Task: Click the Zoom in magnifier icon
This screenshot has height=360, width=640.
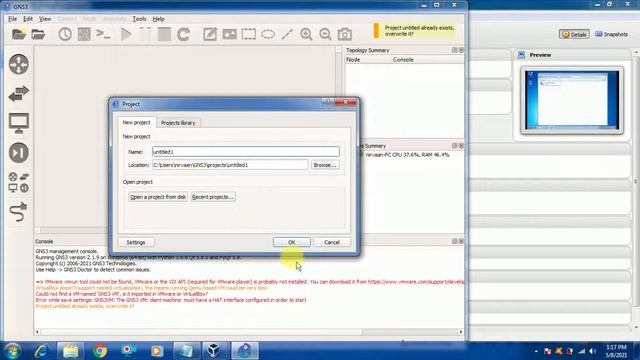Action: click(306, 34)
